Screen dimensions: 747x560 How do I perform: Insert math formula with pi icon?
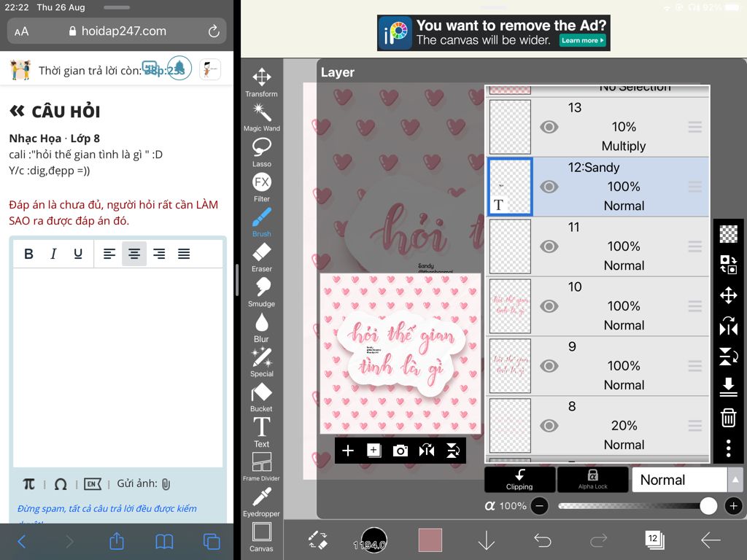(x=29, y=484)
